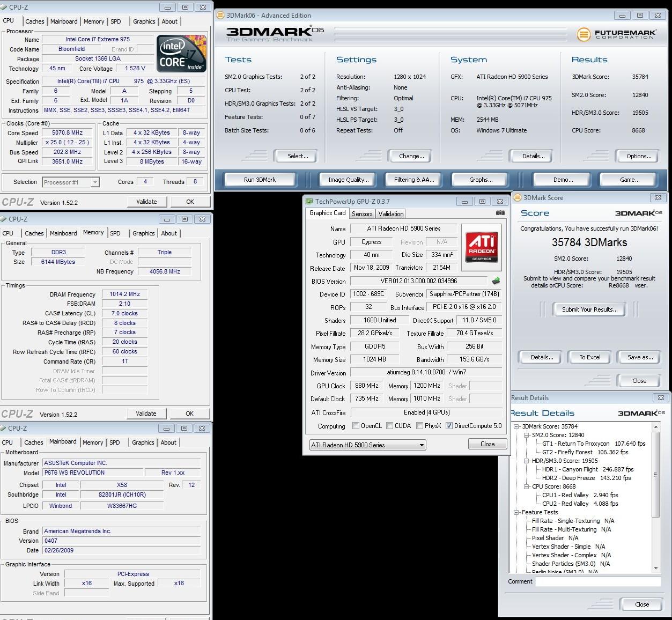Toggle the OpenCL checkbox in GPU-Z
This screenshot has width=672, height=620.
(x=356, y=426)
